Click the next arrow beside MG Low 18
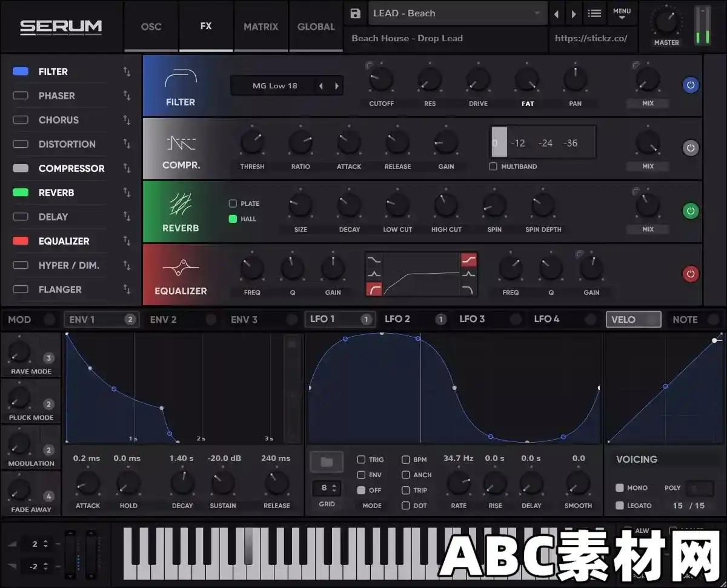Image resolution: width=727 pixels, height=588 pixels. click(x=337, y=85)
